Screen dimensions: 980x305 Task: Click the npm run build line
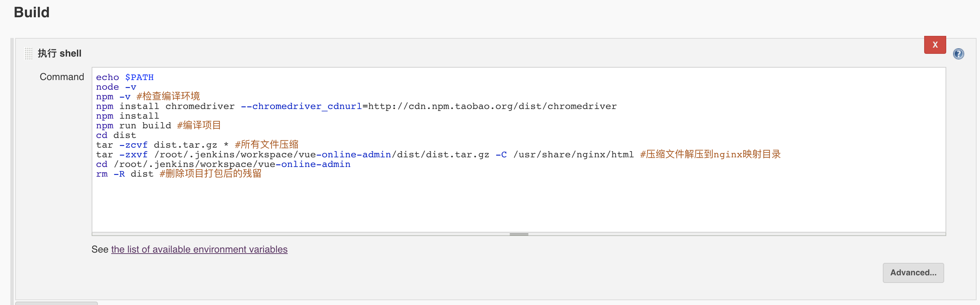pyautogui.click(x=158, y=125)
